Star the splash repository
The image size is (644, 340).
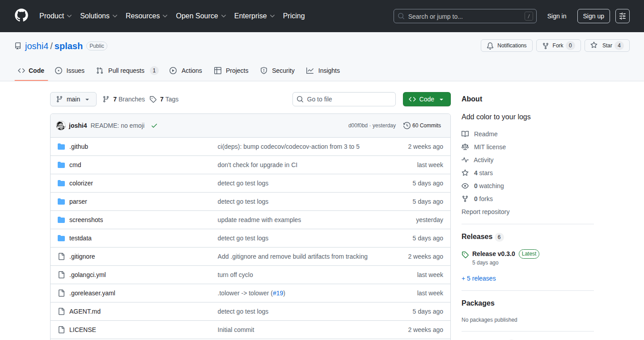607,46
